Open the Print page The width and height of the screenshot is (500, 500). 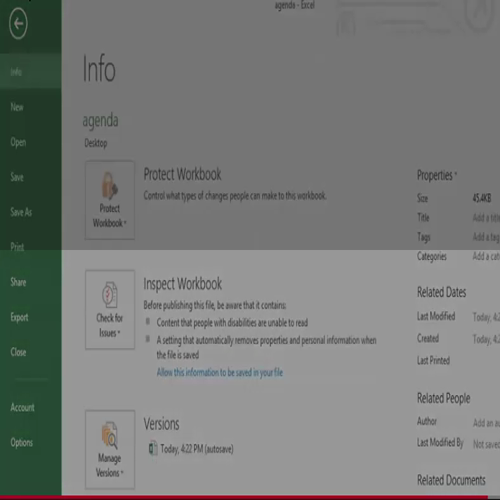coord(31,247)
